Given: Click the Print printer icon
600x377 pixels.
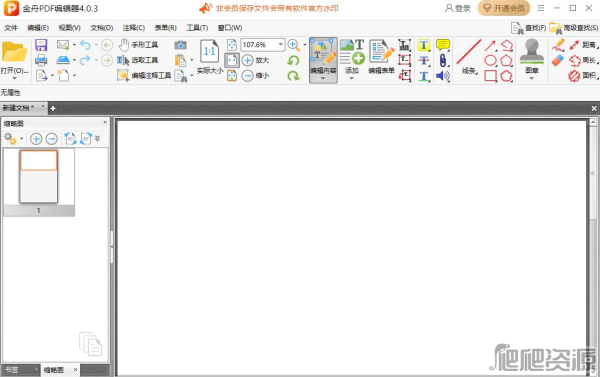Looking at the screenshot, I should click(41, 60).
